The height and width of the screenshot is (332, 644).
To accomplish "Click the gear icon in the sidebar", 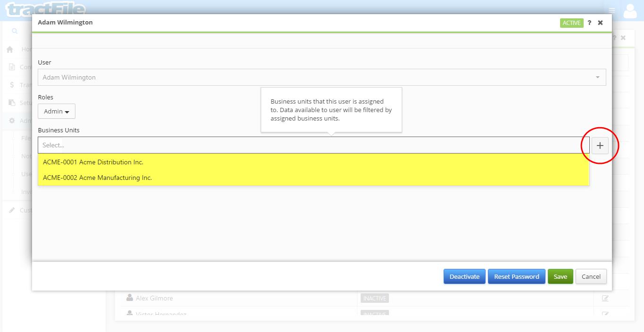I will 12,121.
